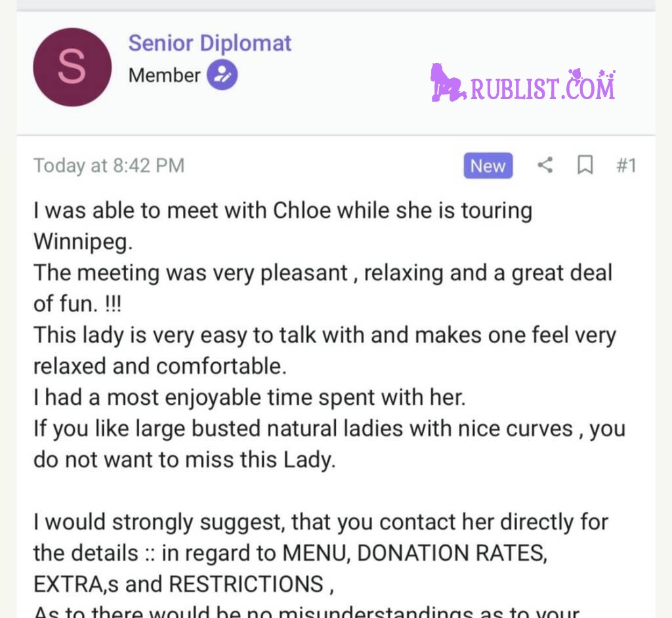Click the word "Winnipeg" in the post
672x618 pixels.
click(83, 242)
